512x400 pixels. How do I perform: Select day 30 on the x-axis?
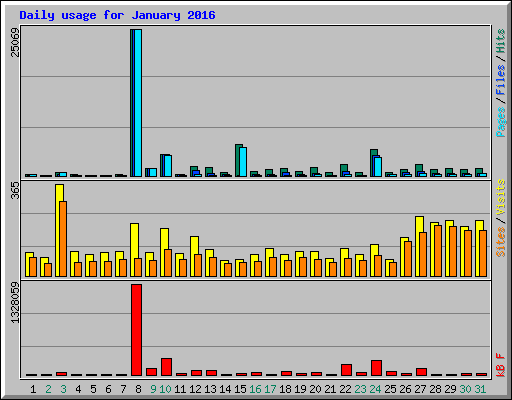pyautogui.click(x=465, y=389)
